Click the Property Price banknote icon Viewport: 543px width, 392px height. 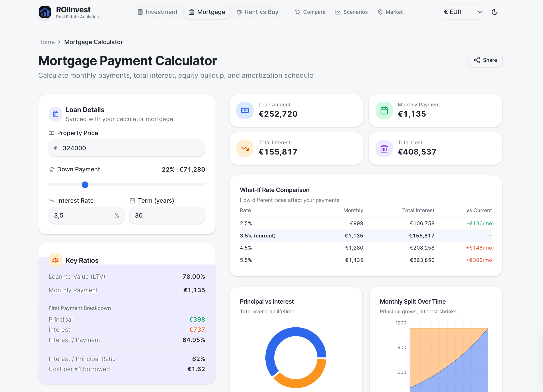[51, 133]
